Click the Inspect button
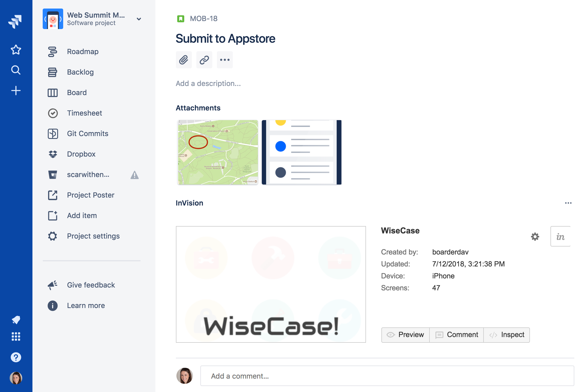 [x=507, y=335]
